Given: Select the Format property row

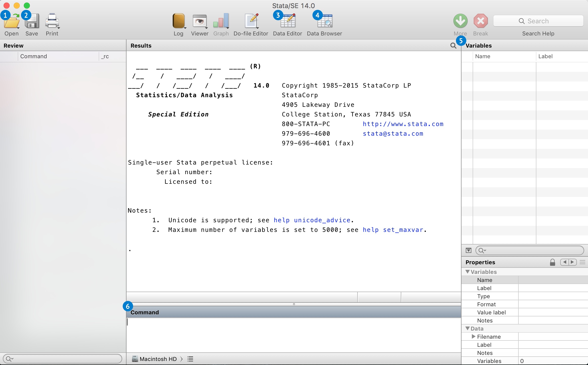Looking at the screenshot, I should point(525,304).
